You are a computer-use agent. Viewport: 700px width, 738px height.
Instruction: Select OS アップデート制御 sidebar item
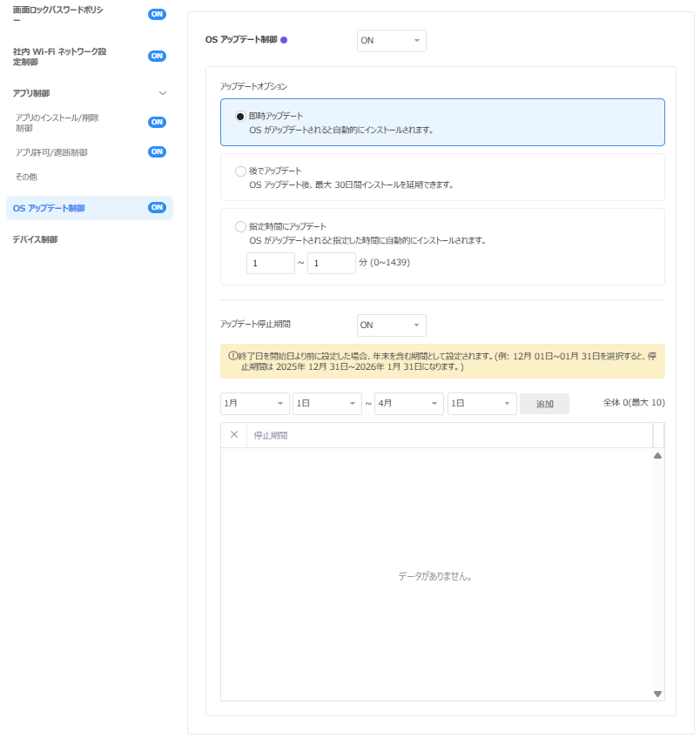point(90,208)
